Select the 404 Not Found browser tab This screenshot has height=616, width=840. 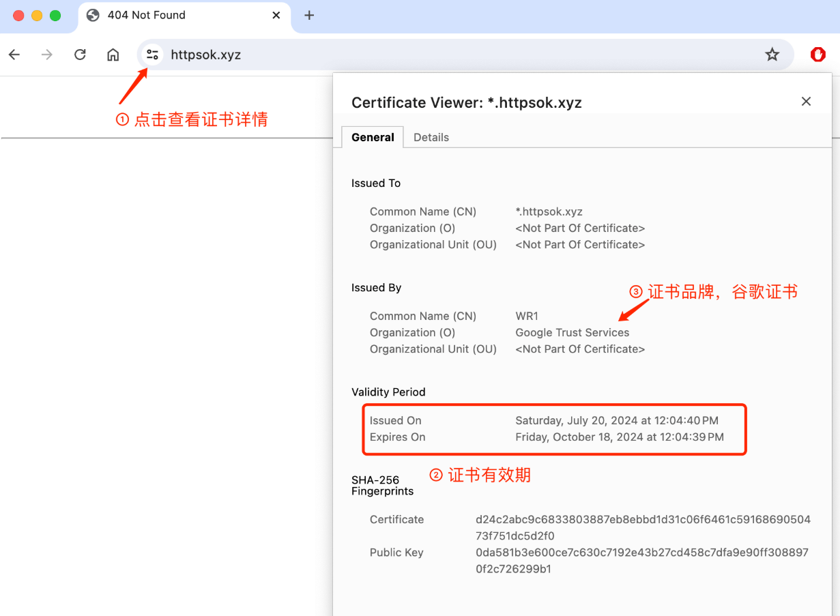(184, 16)
